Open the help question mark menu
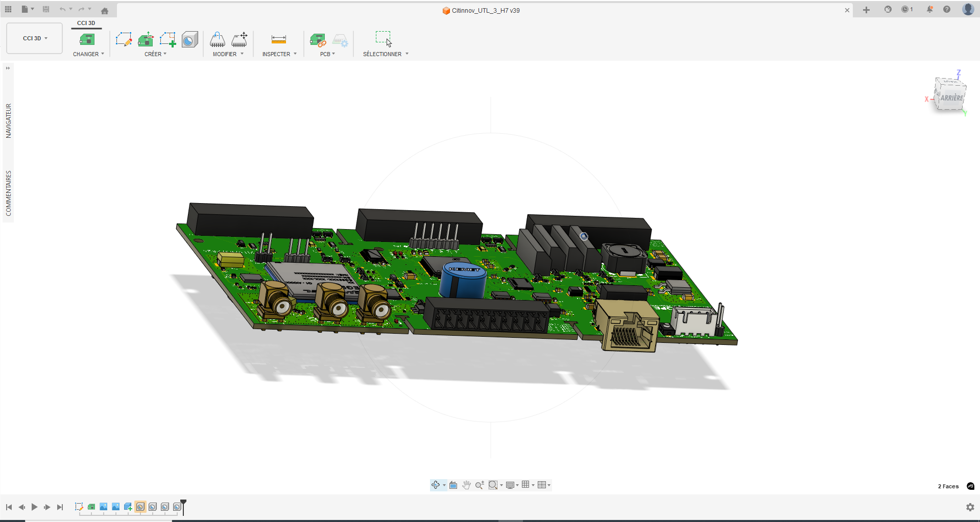This screenshot has width=980, height=522. (947, 9)
